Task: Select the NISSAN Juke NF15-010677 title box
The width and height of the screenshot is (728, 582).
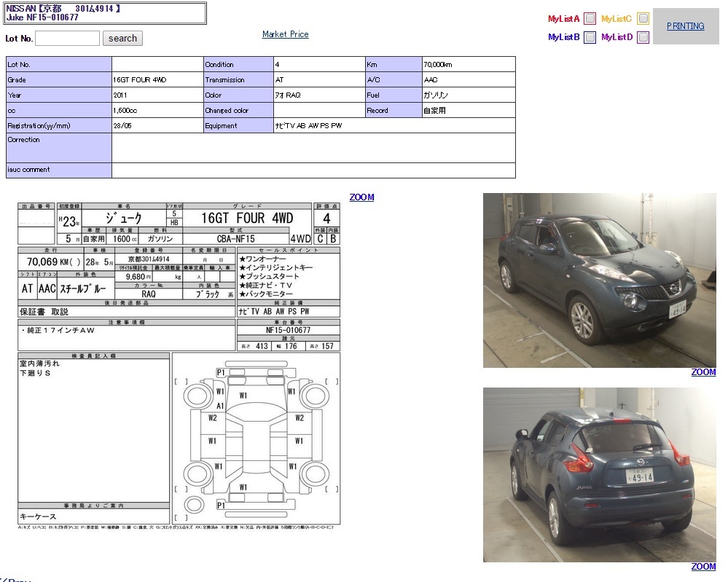Action: coord(104,13)
